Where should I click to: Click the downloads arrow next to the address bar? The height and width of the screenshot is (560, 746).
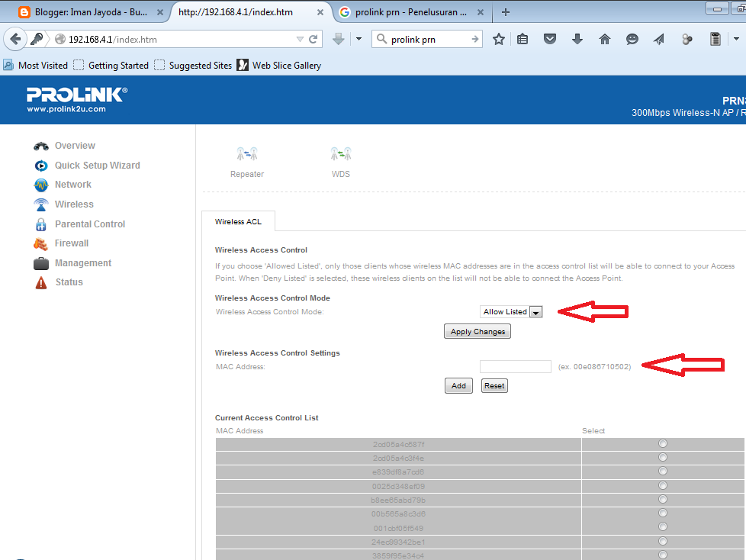pos(338,39)
